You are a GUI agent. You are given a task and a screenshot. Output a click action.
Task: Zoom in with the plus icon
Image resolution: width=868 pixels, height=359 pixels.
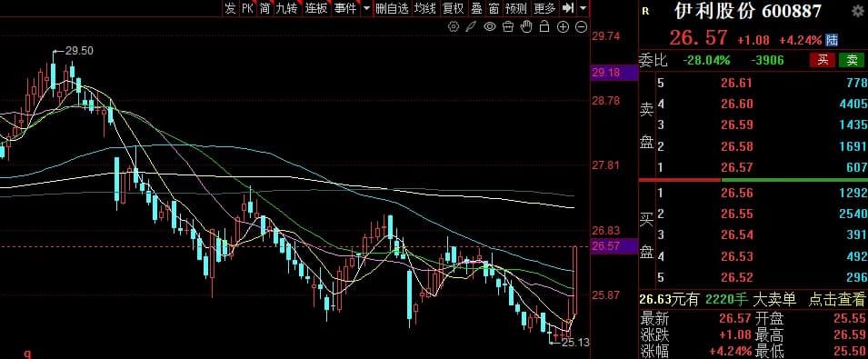pyautogui.click(x=563, y=26)
